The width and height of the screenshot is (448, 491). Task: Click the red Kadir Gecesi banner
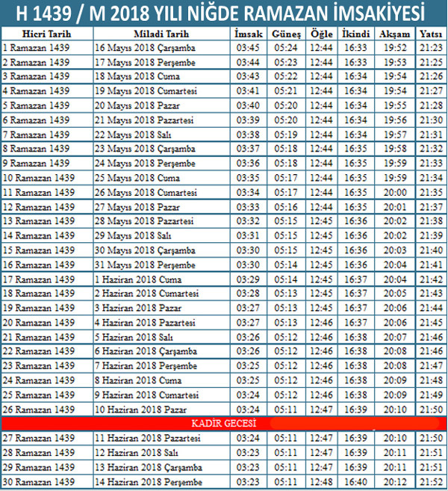pyautogui.click(x=223, y=423)
